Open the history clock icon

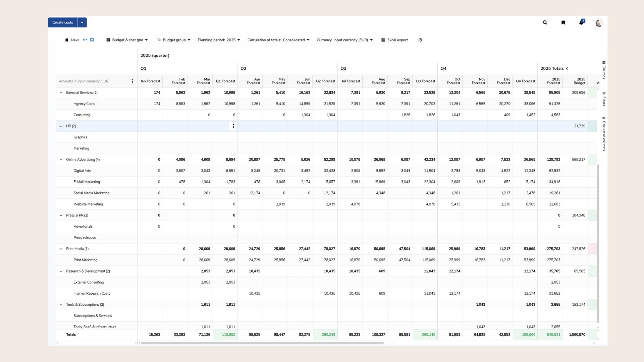pos(420,40)
